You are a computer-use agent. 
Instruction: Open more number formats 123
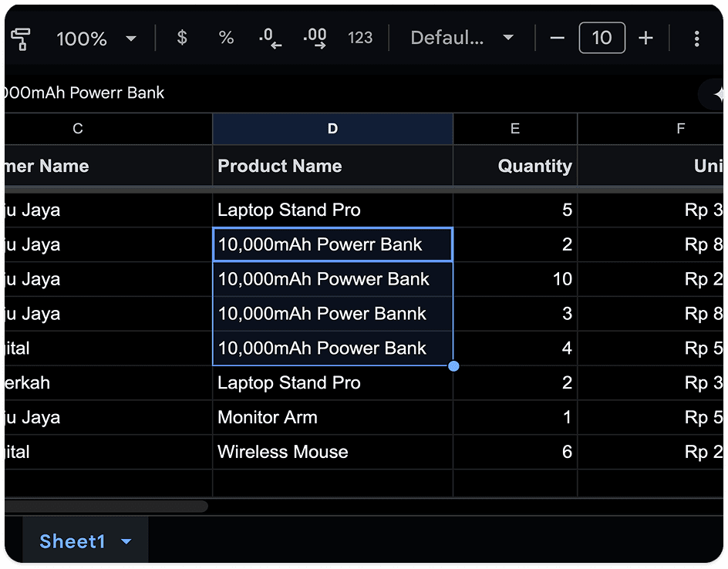[360, 38]
